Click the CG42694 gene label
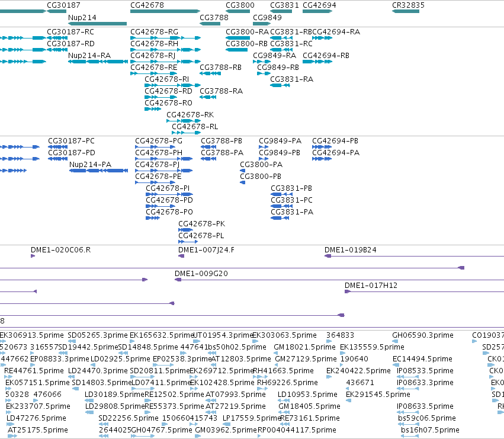Viewport: 504px width, 439px height. 319,5
